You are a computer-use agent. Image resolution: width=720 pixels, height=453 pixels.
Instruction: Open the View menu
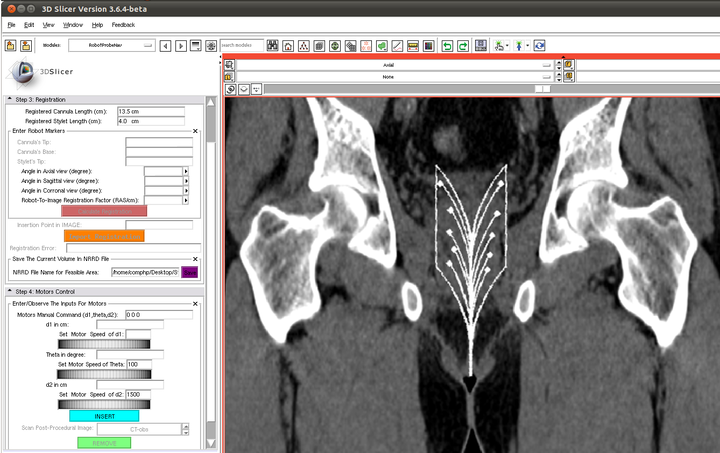[48, 25]
